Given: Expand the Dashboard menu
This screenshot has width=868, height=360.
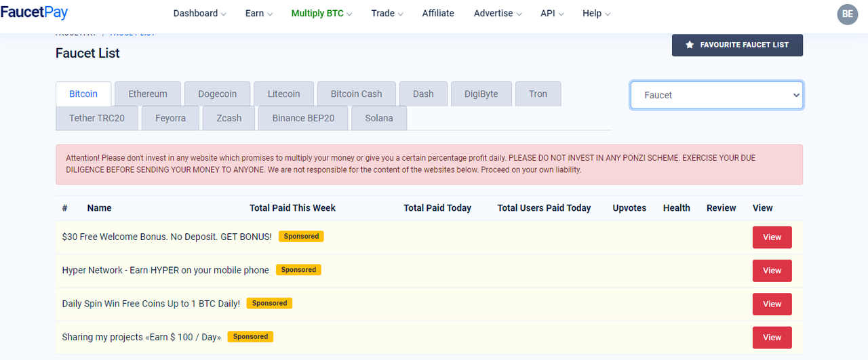Looking at the screenshot, I should coord(200,14).
